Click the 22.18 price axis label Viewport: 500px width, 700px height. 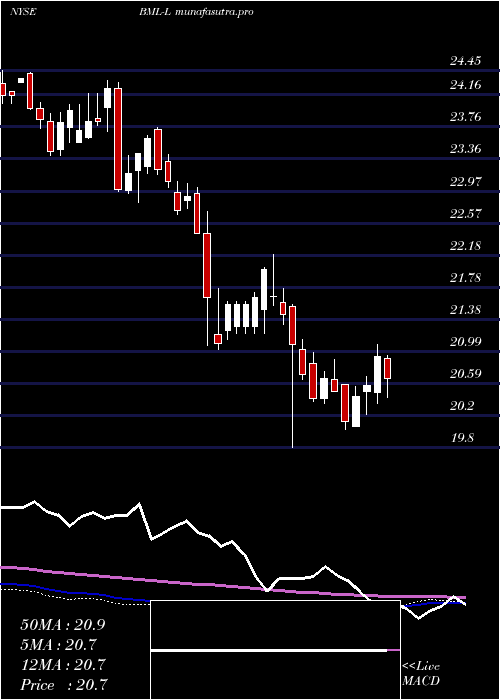465,246
